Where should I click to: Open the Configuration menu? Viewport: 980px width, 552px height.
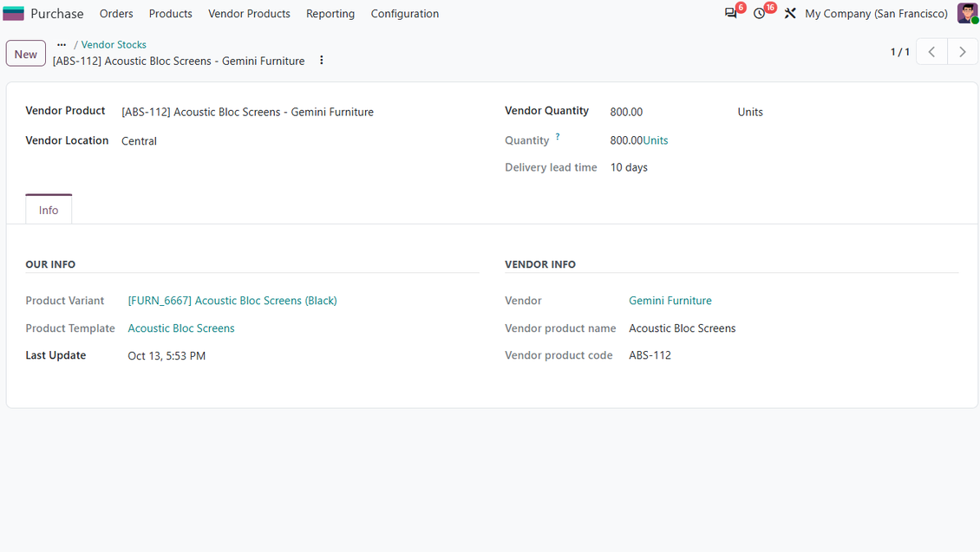405,14
